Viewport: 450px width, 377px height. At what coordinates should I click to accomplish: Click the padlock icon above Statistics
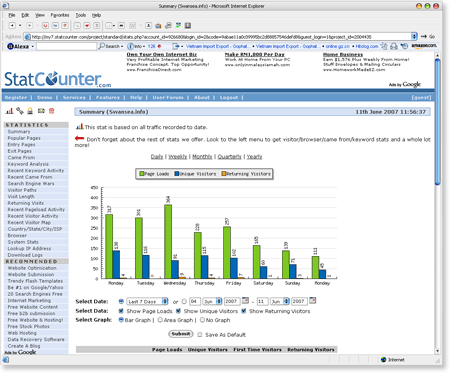click(30, 111)
